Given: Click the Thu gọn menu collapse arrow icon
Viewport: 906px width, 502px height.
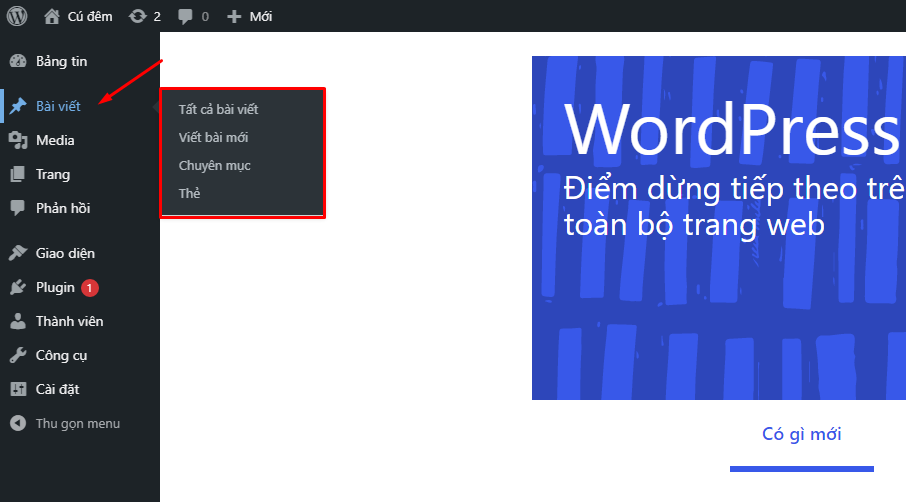Looking at the screenshot, I should [18, 423].
